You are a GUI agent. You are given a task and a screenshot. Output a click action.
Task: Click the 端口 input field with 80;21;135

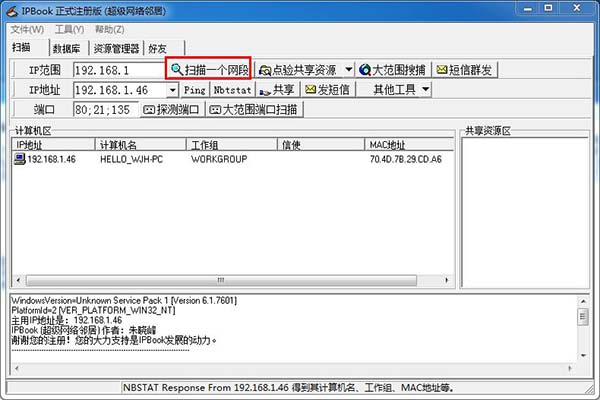pos(106,110)
